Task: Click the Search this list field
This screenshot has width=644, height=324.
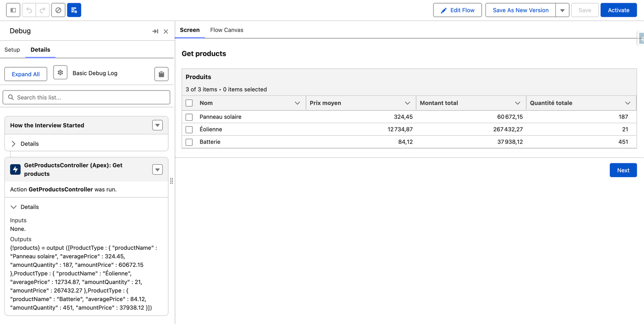Action: (x=87, y=97)
